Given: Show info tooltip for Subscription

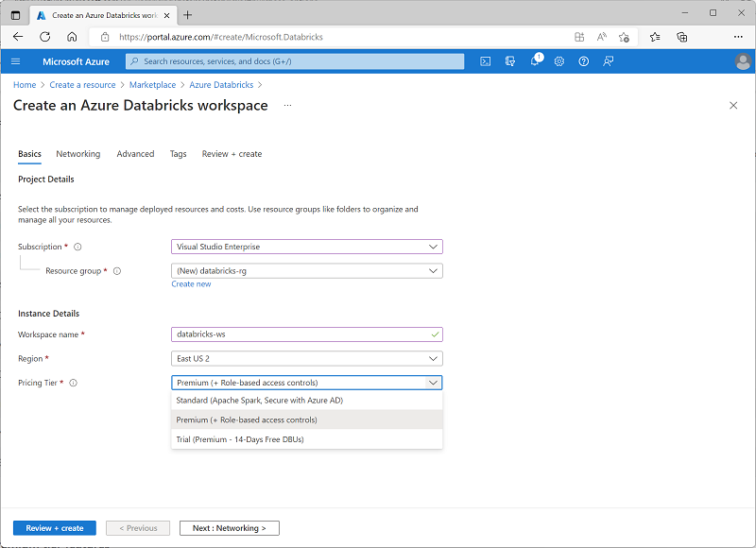Looking at the screenshot, I should pos(77,247).
